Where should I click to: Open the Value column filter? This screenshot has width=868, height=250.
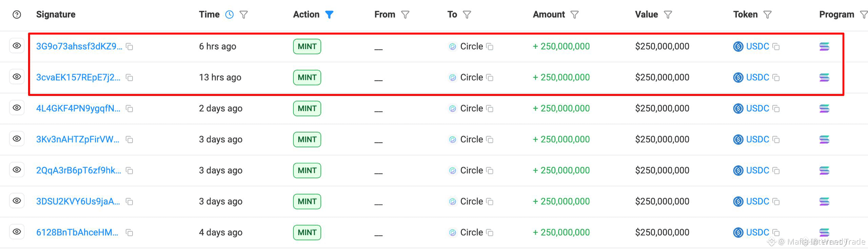pyautogui.click(x=668, y=15)
